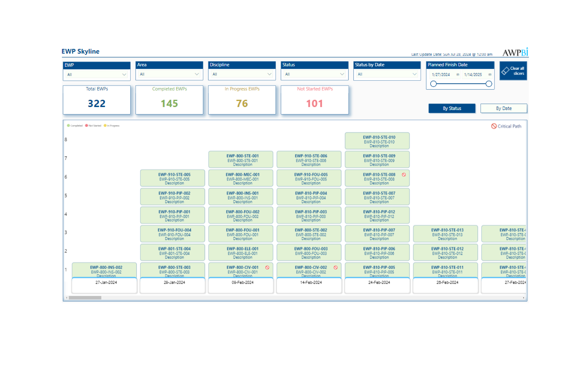Click right handle of Planned Finish Date slider

489,84
